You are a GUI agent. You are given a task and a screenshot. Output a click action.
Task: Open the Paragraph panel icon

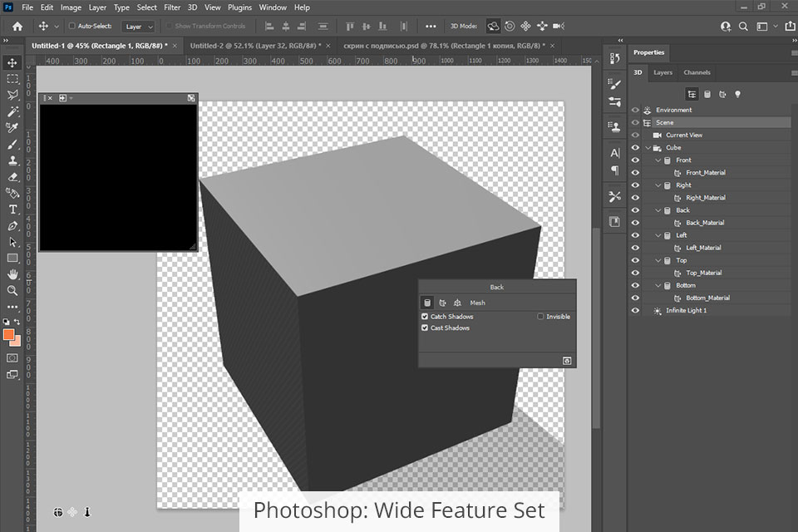pos(615,170)
